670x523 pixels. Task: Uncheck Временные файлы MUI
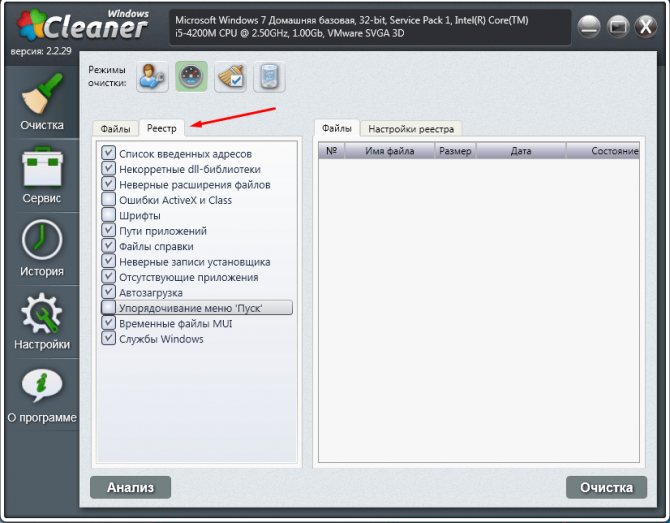coord(109,323)
